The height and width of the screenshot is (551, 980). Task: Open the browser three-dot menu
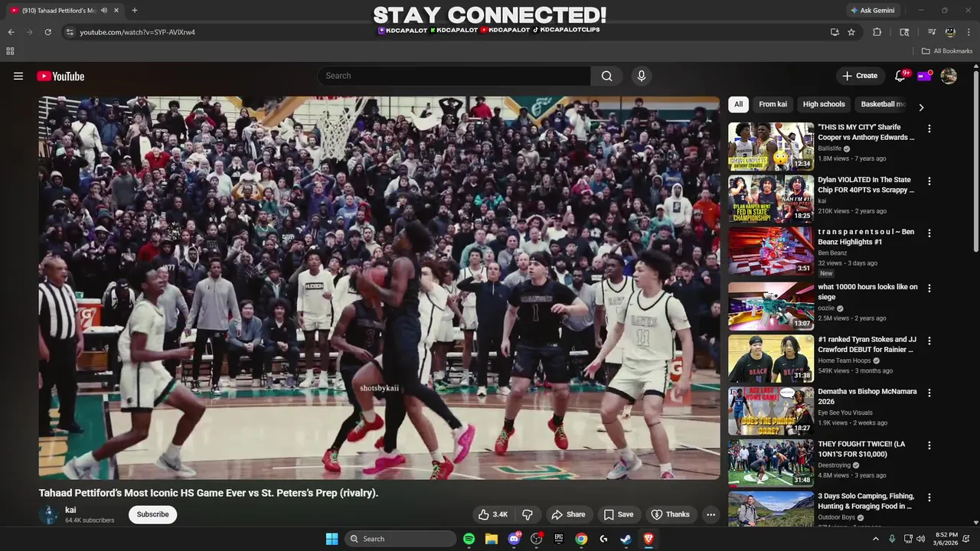point(969,32)
